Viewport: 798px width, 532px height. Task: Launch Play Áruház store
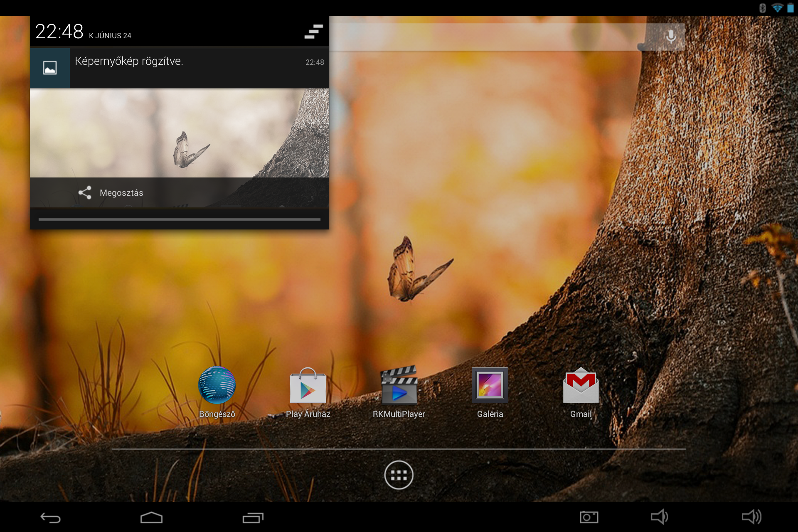click(308, 387)
